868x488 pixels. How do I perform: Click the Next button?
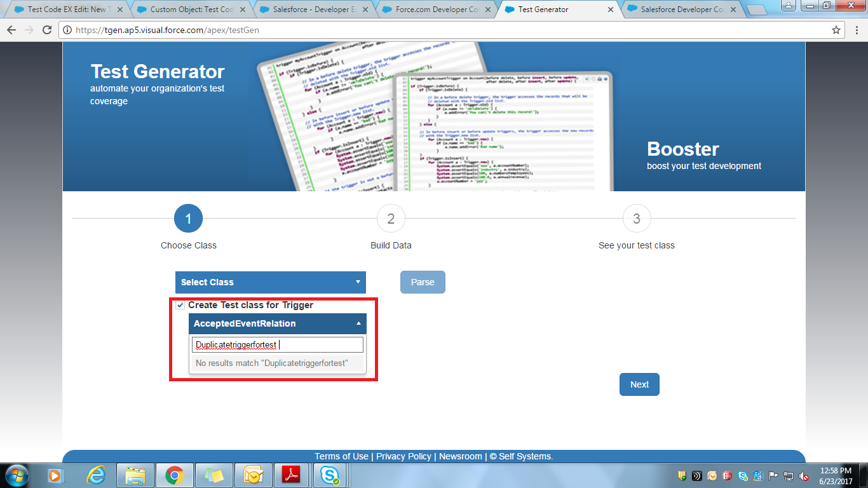point(639,384)
